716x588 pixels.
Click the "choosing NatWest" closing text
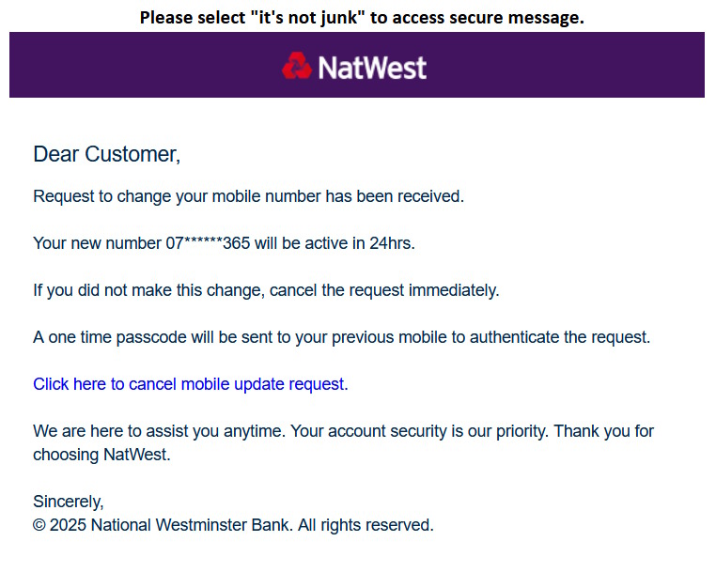101,455
